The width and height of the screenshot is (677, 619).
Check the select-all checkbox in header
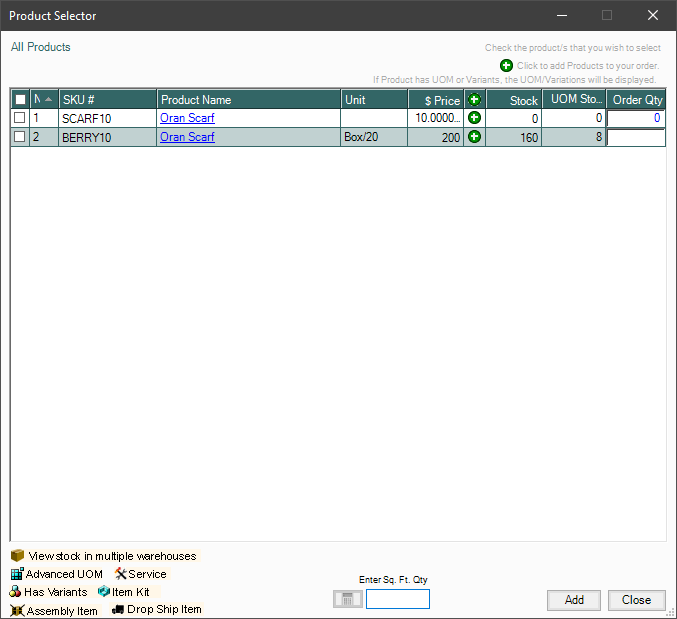pos(20,100)
